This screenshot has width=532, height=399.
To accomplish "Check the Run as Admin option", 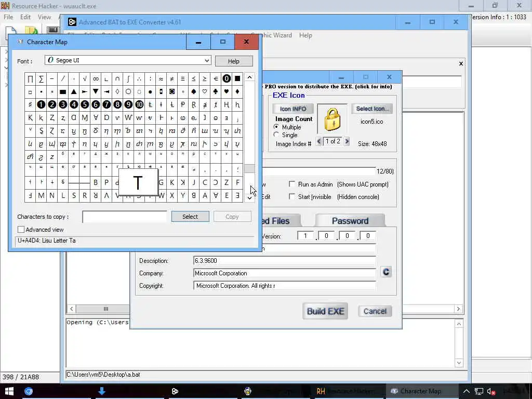I will [292, 184].
